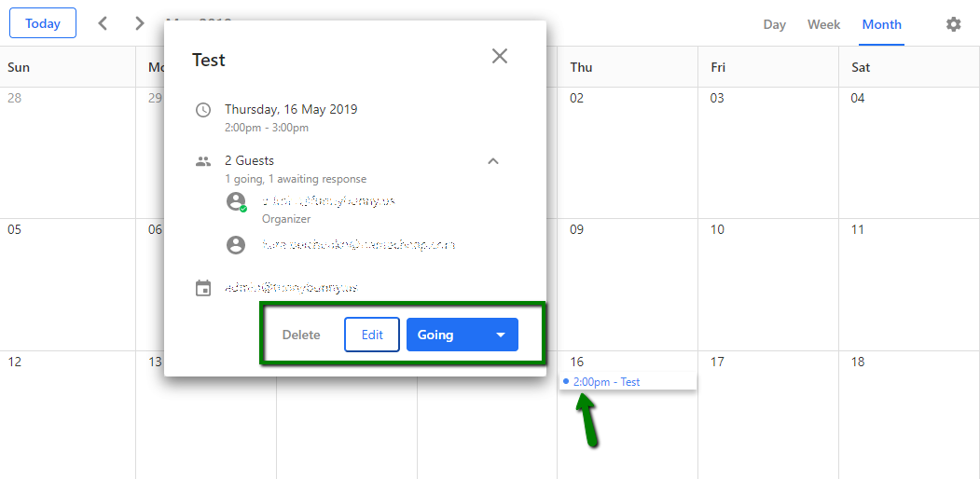Click organizer avatar with green check
This screenshot has width=980, height=479.
(236, 201)
